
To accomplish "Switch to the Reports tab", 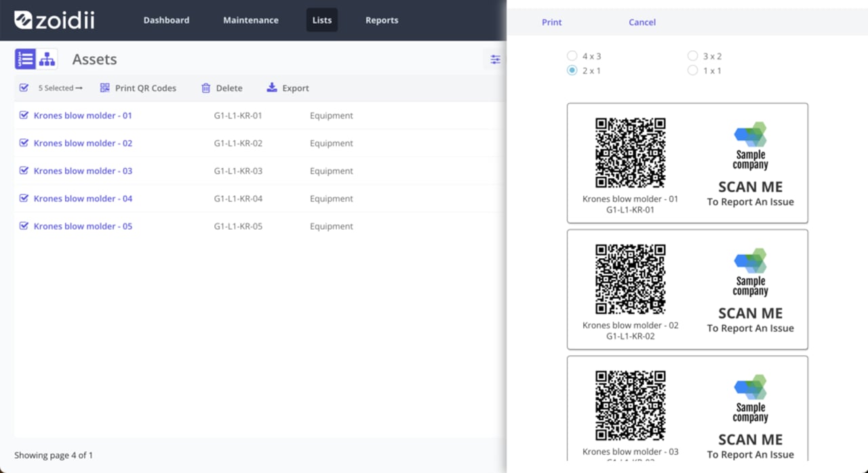I will click(382, 20).
